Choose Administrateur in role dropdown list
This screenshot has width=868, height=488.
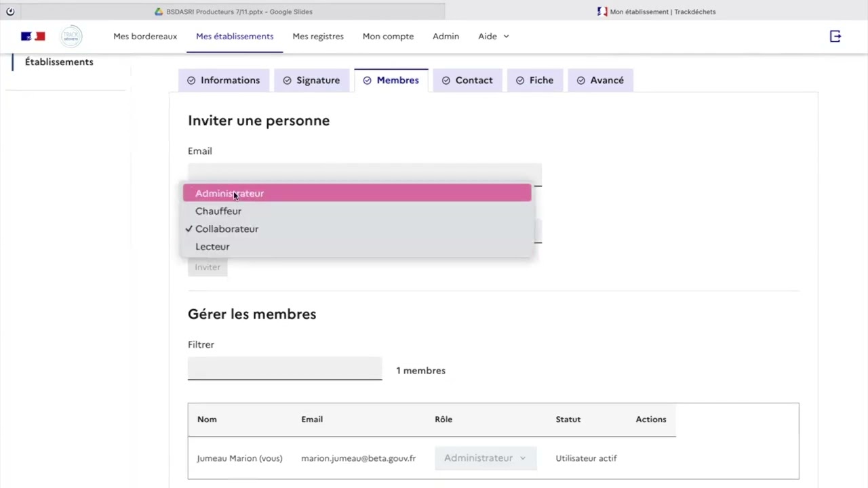pyautogui.click(x=357, y=193)
